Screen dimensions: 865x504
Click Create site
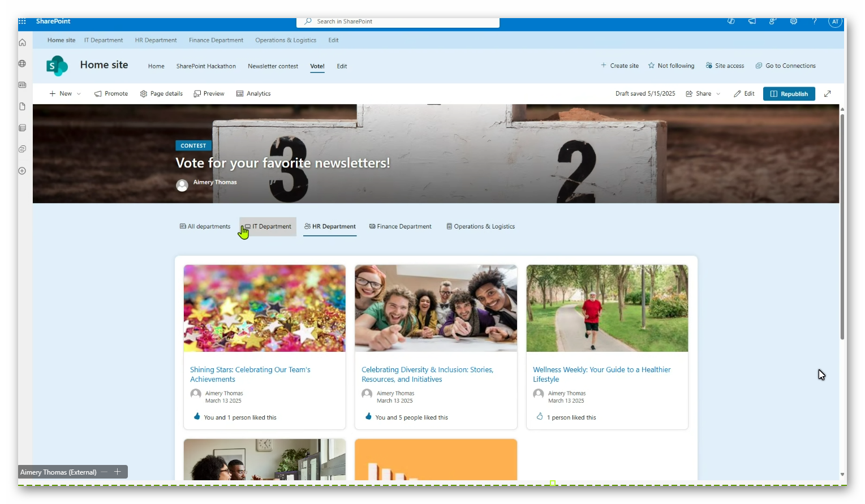point(619,66)
